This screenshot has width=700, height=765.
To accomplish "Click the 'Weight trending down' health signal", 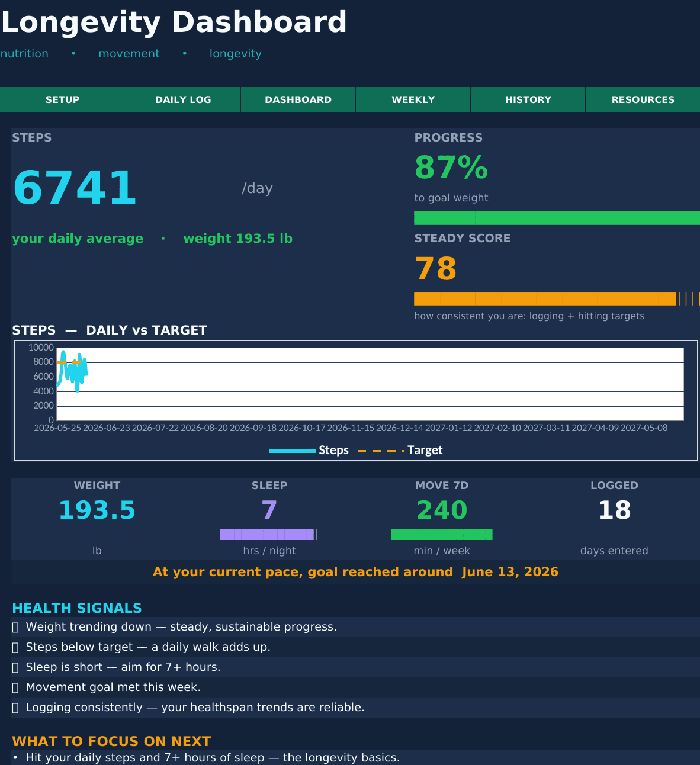I will pos(355,627).
